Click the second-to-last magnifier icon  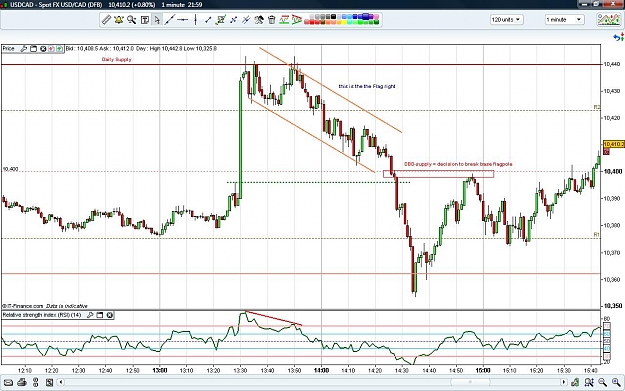pyautogui.click(x=602, y=383)
